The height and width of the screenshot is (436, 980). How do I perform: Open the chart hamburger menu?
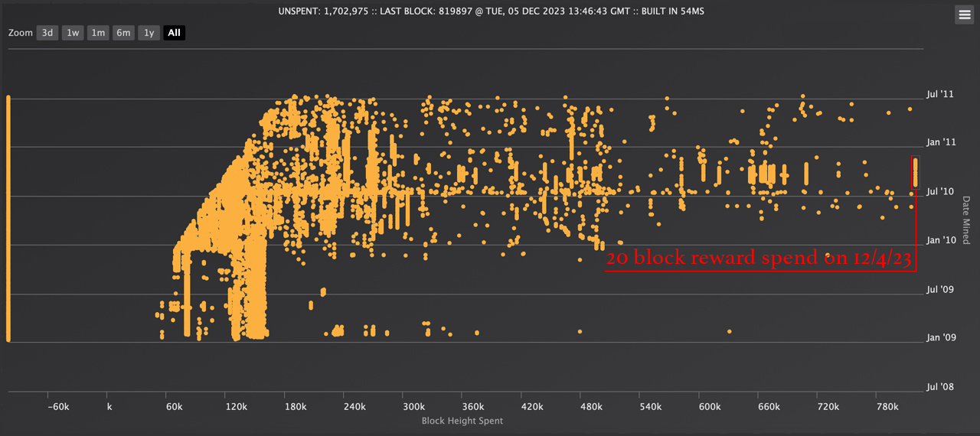tap(964, 15)
